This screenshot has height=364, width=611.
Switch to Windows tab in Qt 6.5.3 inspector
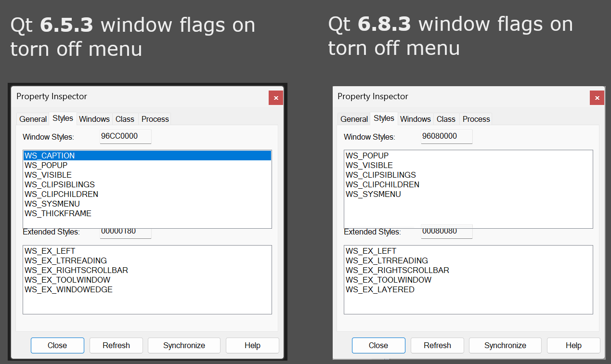tap(94, 119)
